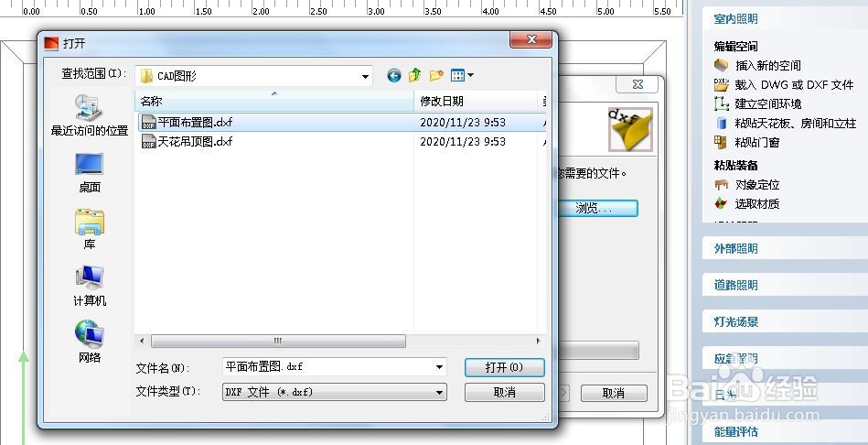
Task: Create a new folder icon
Action: click(437, 75)
